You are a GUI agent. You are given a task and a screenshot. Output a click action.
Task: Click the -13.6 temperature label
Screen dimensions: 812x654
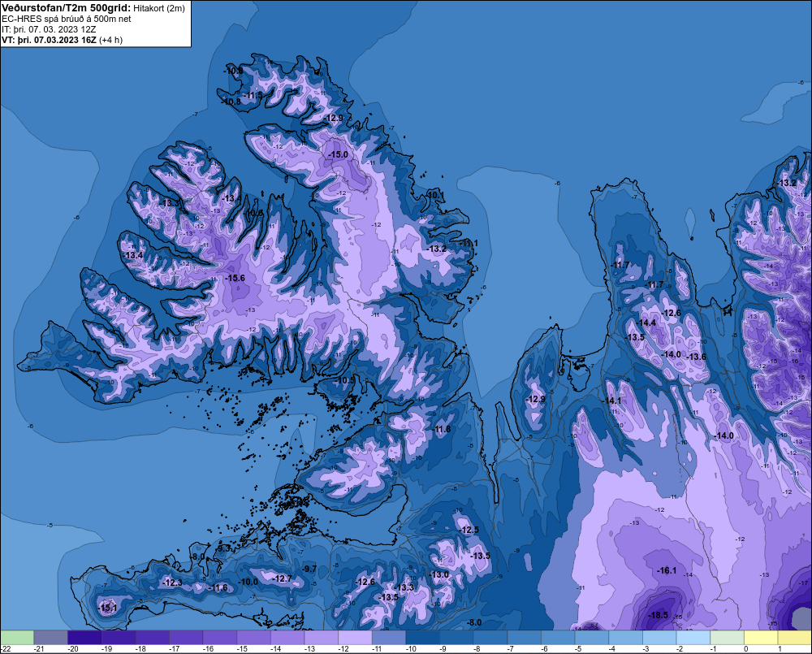[697, 357]
